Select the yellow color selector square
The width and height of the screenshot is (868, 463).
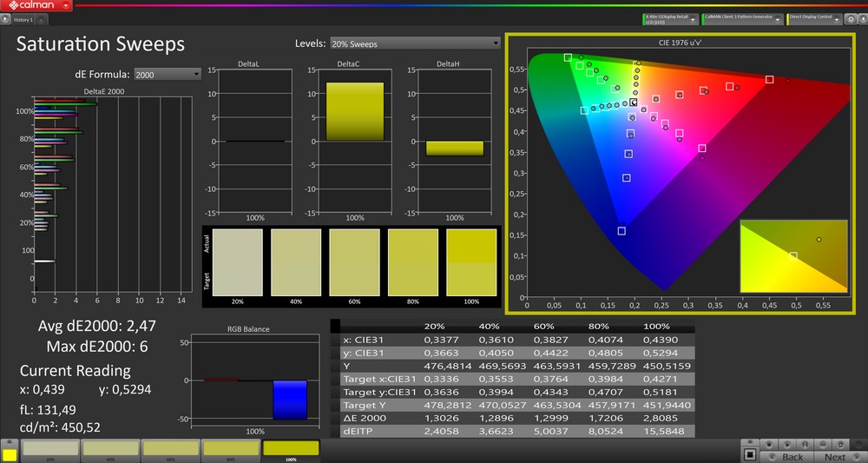tap(10, 454)
